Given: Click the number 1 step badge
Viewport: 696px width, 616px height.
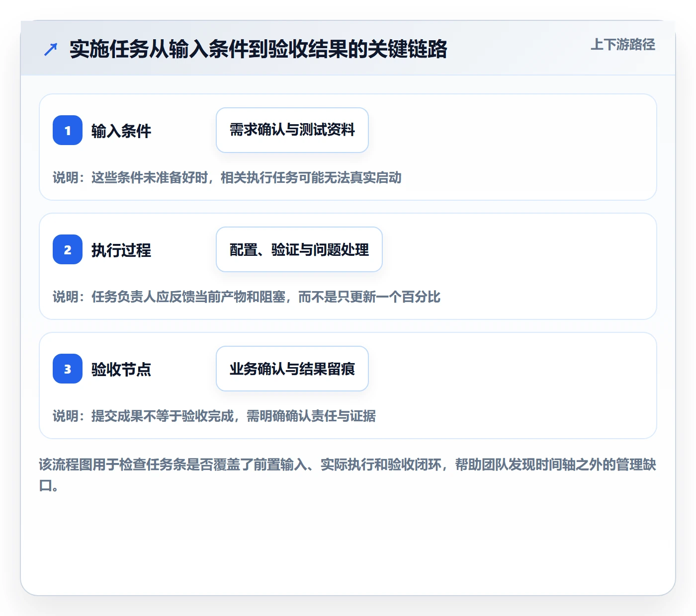Looking at the screenshot, I should [x=68, y=130].
